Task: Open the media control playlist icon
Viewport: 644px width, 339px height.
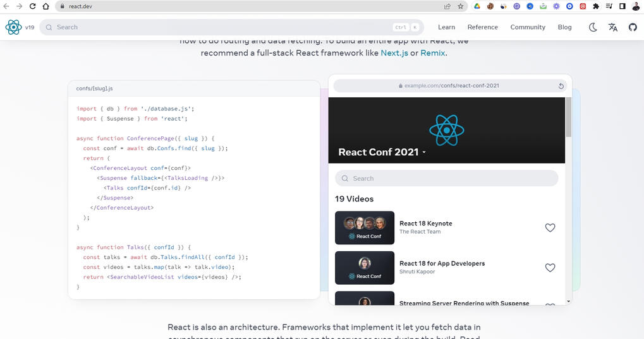Action: pos(609,6)
